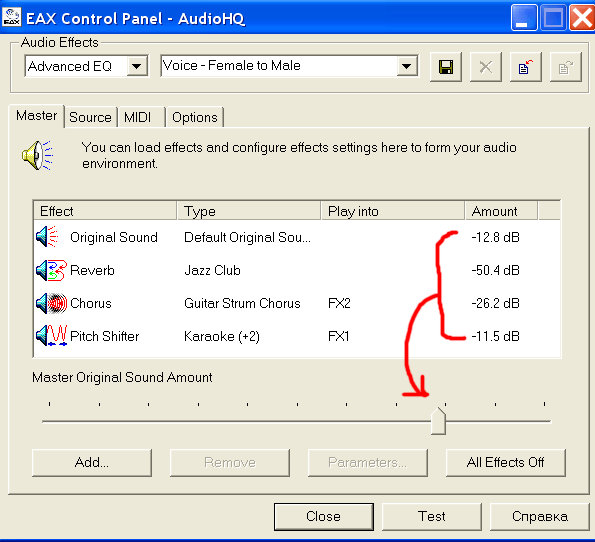
Task: Select the Chorus effect icon
Action: pos(51,303)
